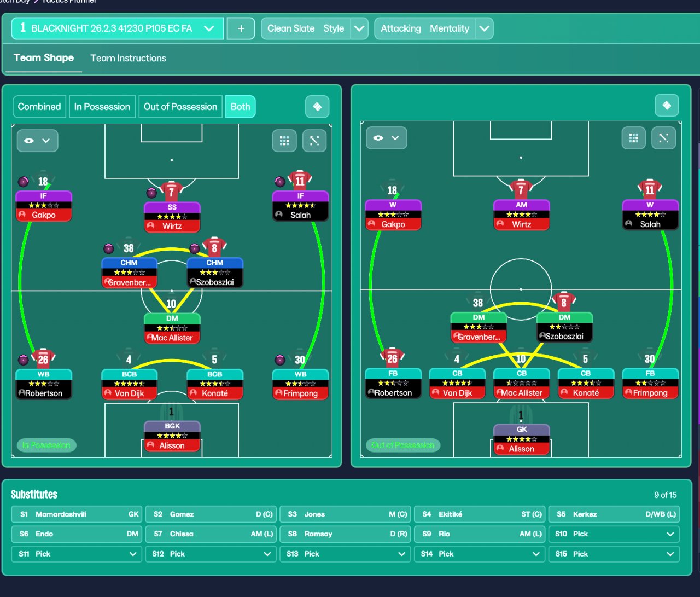Click the purple instruction icon beside Gravenberch's number 38

pos(109,248)
